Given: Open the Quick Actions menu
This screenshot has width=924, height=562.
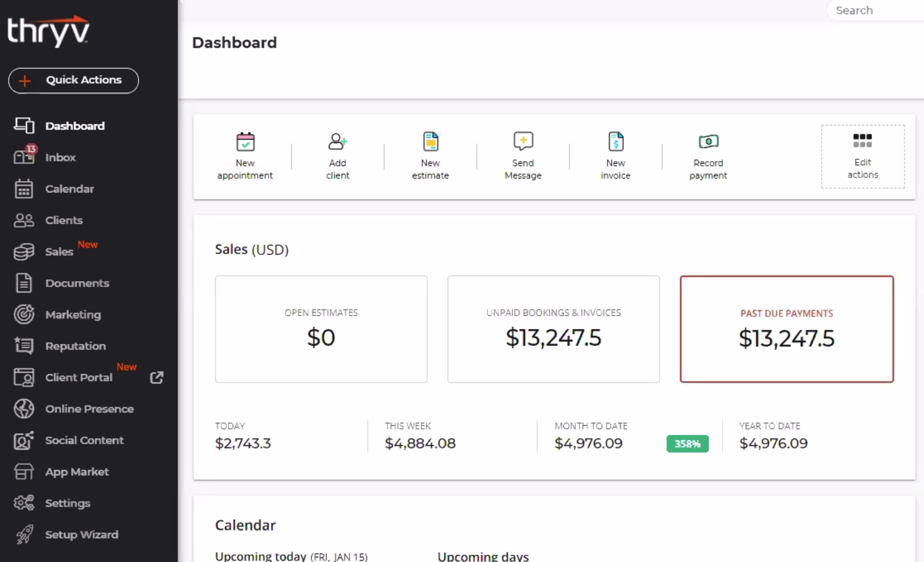Looking at the screenshot, I should [73, 80].
